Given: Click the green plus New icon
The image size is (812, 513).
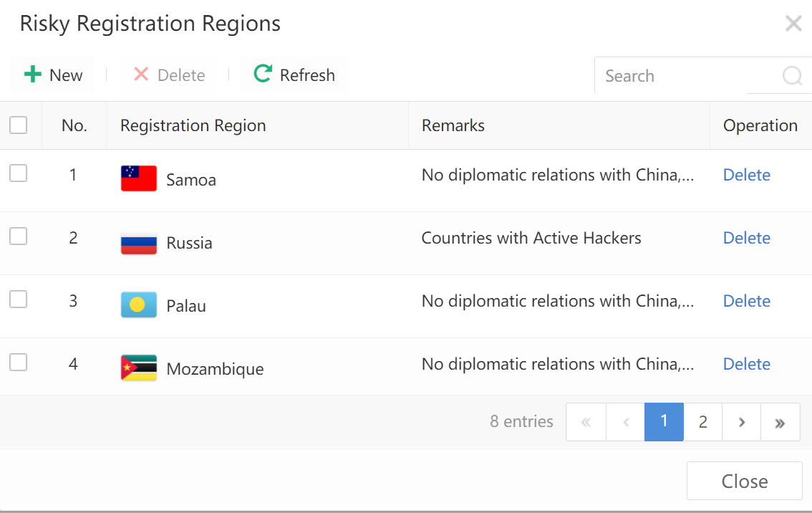Looking at the screenshot, I should tap(33, 75).
